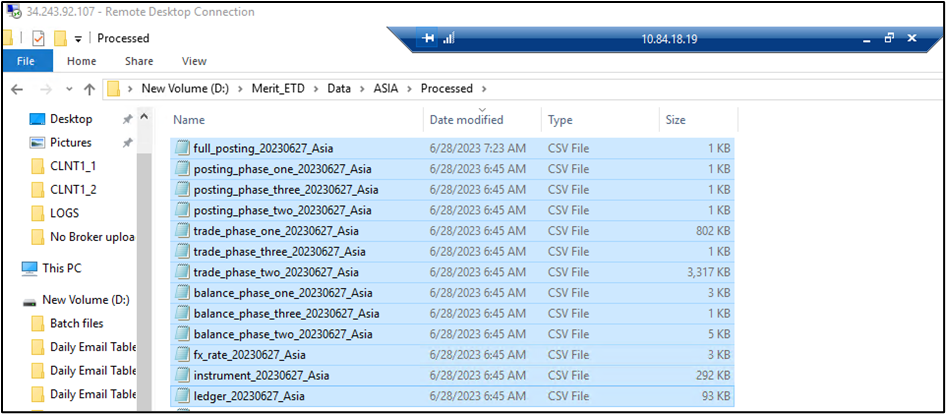Click the full_posting_20230627_Asia file icon
The image size is (946, 414).
pyautogui.click(x=182, y=148)
